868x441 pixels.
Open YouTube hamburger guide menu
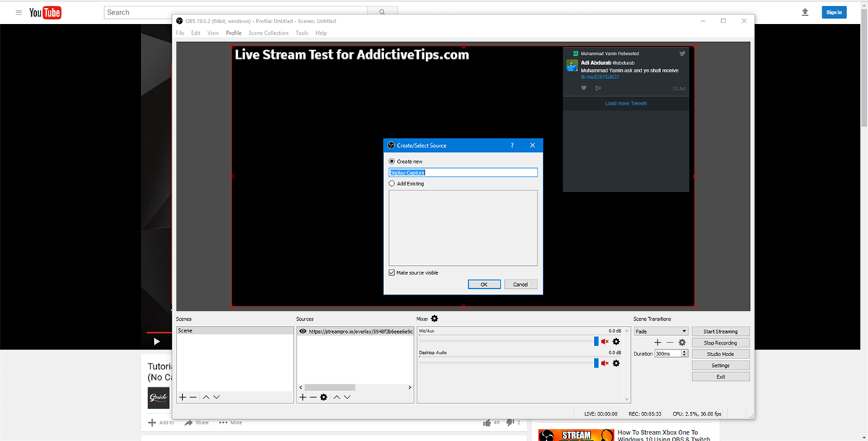17,12
